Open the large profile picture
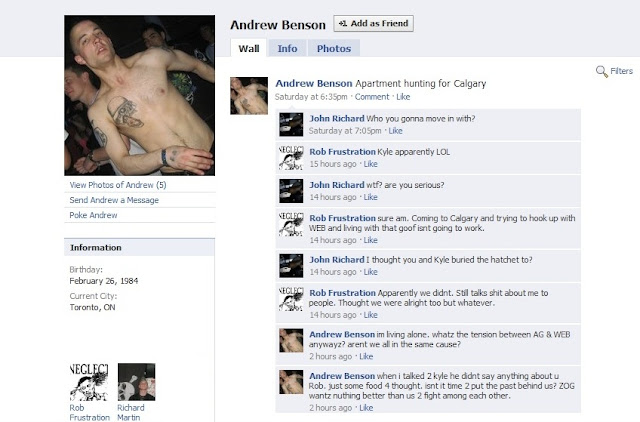This screenshot has height=422, width=640. (x=140, y=96)
